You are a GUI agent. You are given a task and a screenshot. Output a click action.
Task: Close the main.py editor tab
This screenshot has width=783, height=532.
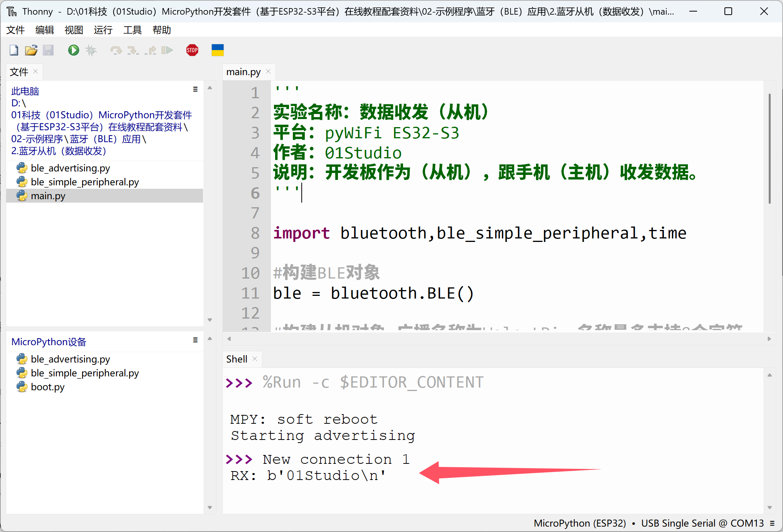point(269,72)
